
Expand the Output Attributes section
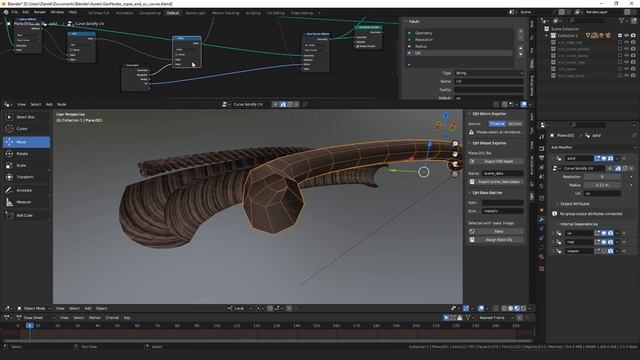coord(574,204)
